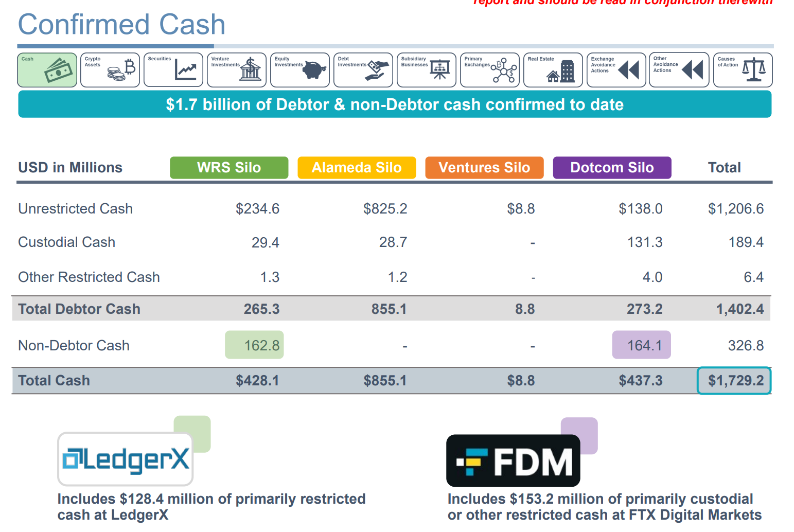Image resolution: width=794 pixels, height=532 pixels.
Task: Click the Dotcom Silo purple header
Action: point(612,167)
